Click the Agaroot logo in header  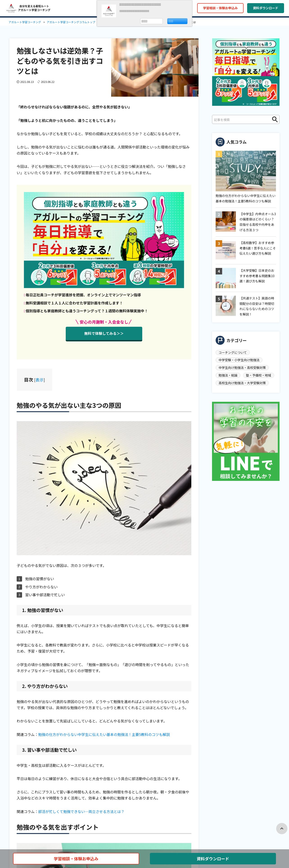coord(11,8)
